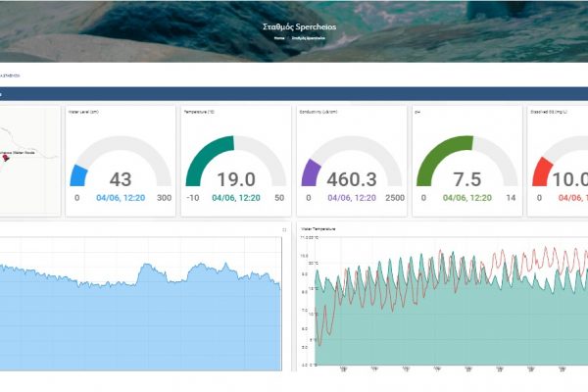
Task: Click the -10 minimum label on temperature gauge
Action: pyautogui.click(x=193, y=198)
